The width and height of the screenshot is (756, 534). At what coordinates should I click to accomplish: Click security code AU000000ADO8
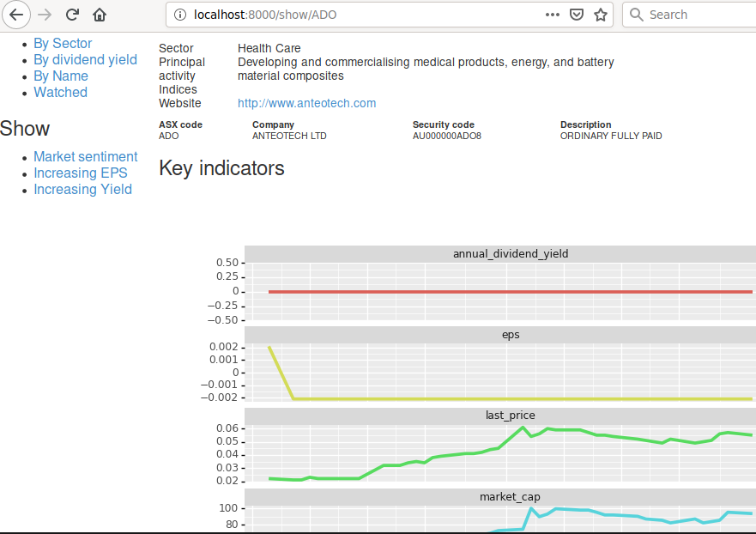click(447, 136)
